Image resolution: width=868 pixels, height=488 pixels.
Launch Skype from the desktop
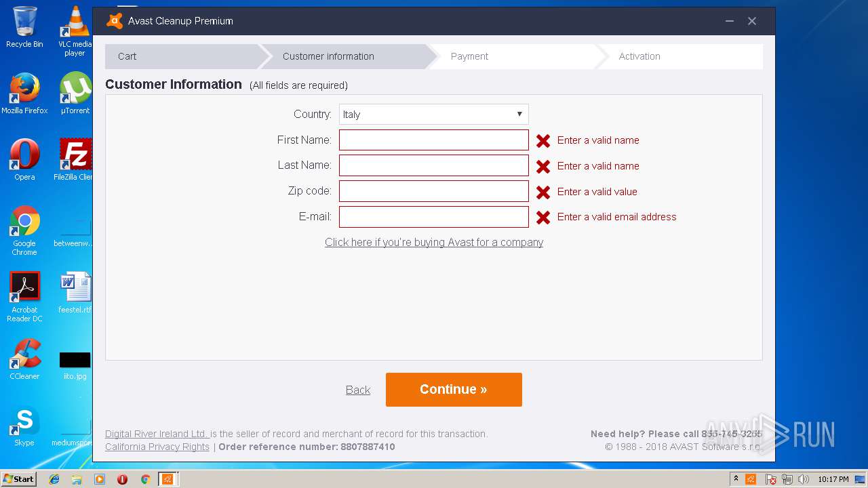[x=24, y=426]
